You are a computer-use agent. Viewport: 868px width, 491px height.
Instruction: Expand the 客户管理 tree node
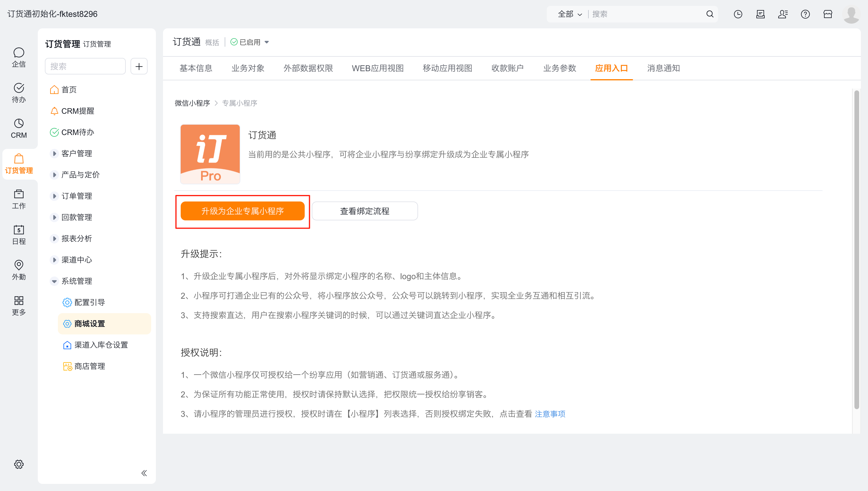pyautogui.click(x=54, y=153)
